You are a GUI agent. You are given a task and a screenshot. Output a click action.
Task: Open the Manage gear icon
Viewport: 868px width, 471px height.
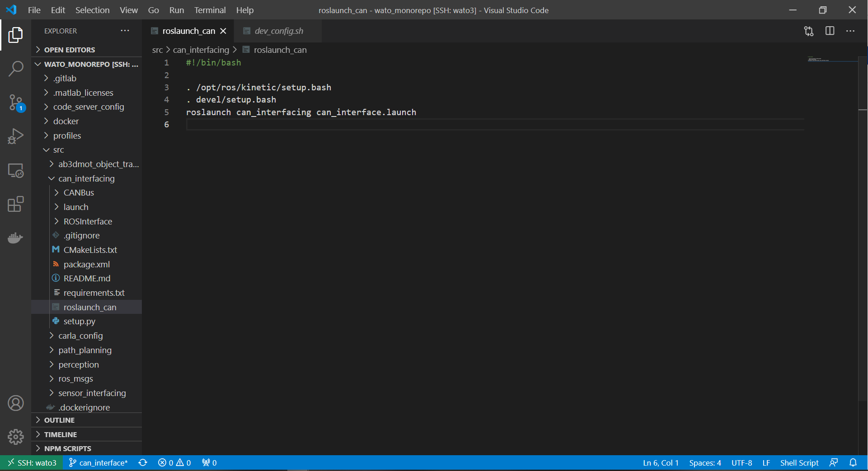coord(15,437)
